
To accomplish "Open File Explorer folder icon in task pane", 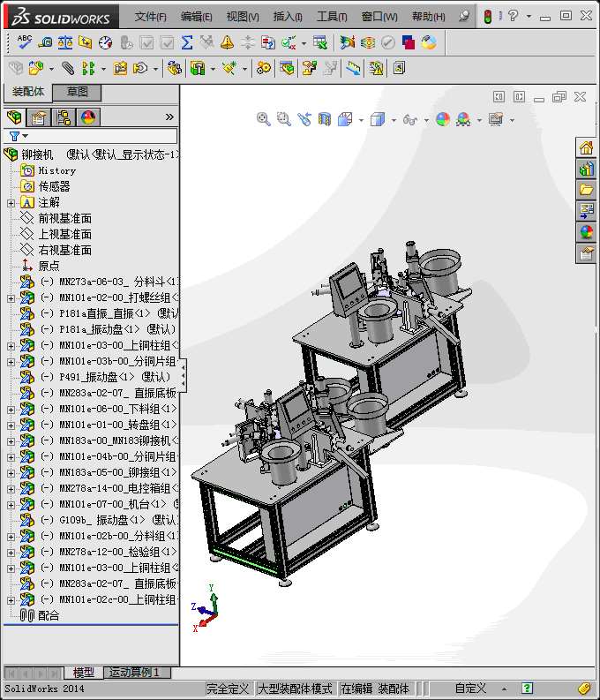I will (x=586, y=190).
